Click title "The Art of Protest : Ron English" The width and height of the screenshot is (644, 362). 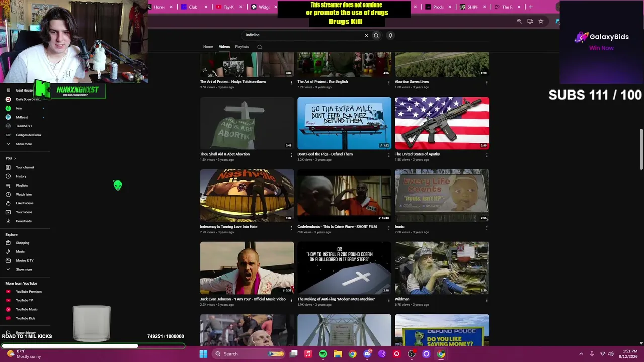323,82
